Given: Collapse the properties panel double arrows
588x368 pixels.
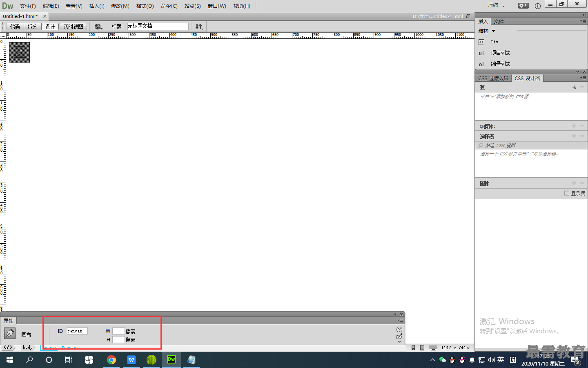Looking at the screenshot, I should point(395,314).
